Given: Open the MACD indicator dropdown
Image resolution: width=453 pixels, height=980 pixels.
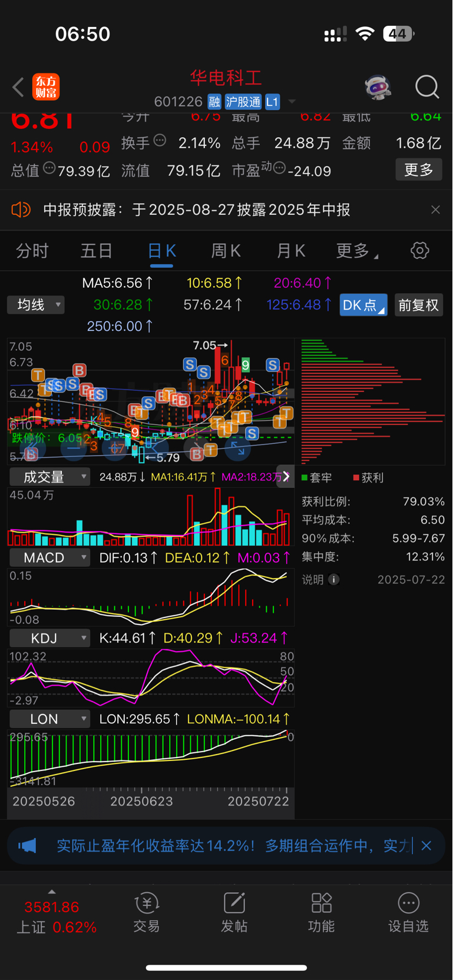Looking at the screenshot, I should [50, 557].
